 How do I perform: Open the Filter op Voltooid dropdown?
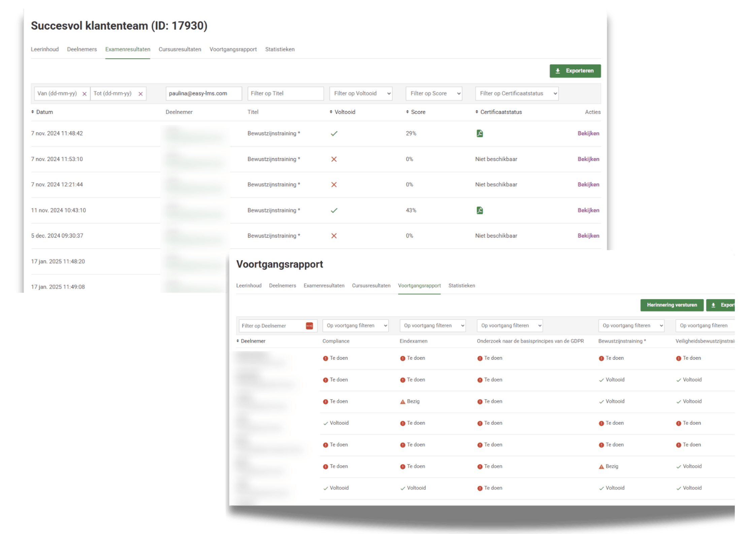[x=361, y=94]
